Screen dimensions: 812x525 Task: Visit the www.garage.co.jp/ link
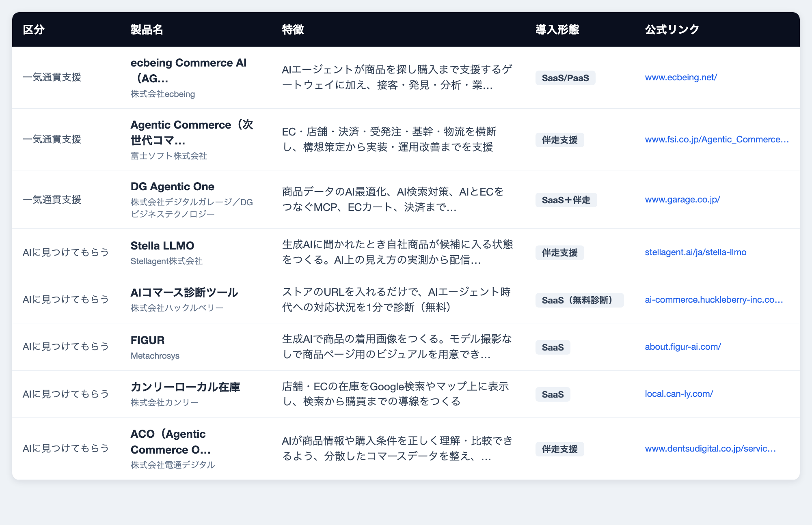pyautogui.click(x=682, y=200)
